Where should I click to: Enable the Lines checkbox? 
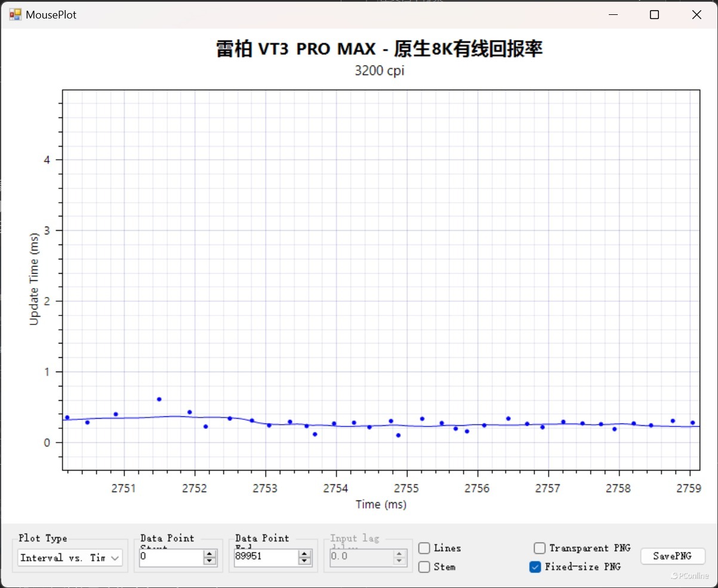(x=424, y=548)
